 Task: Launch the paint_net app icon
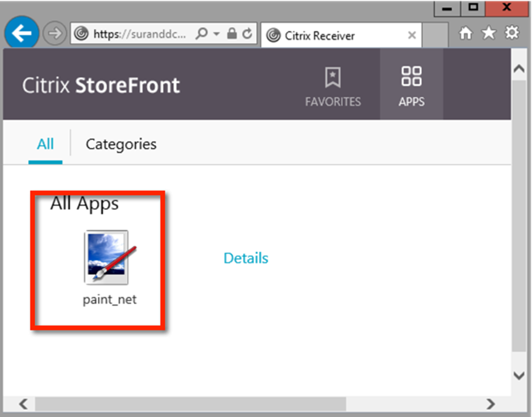[x=110, y=257]
